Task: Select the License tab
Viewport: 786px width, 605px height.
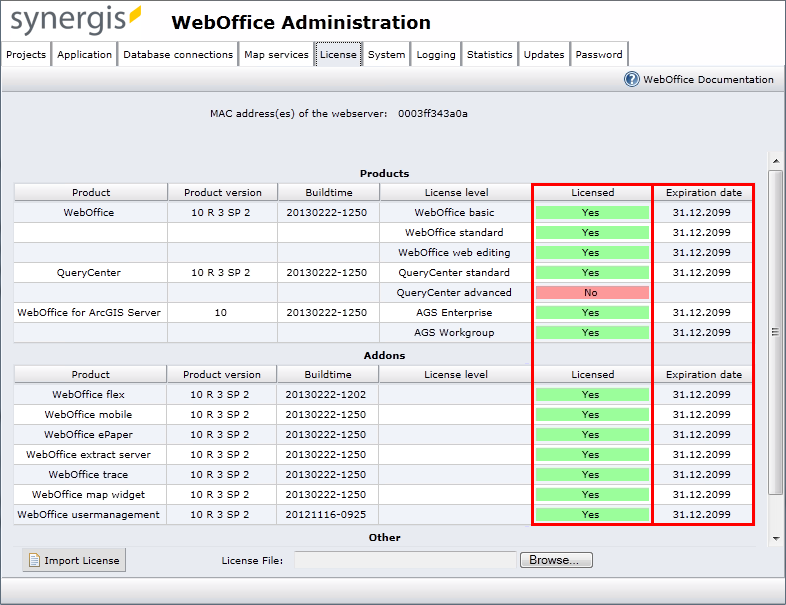Action: (338, 54)
